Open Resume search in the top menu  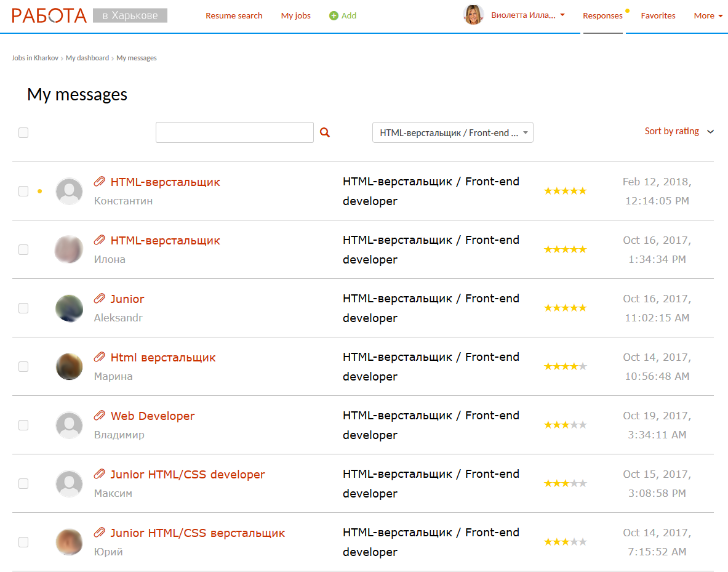click(234, 16)
